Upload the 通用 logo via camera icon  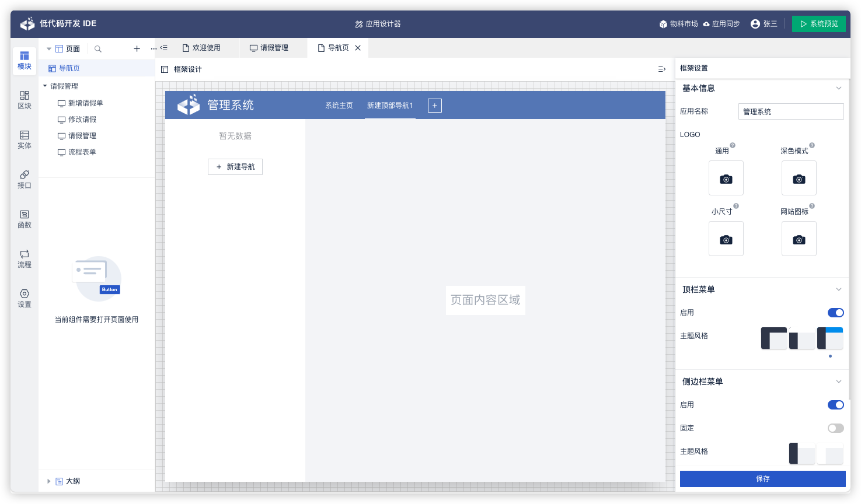coord(726,178)
